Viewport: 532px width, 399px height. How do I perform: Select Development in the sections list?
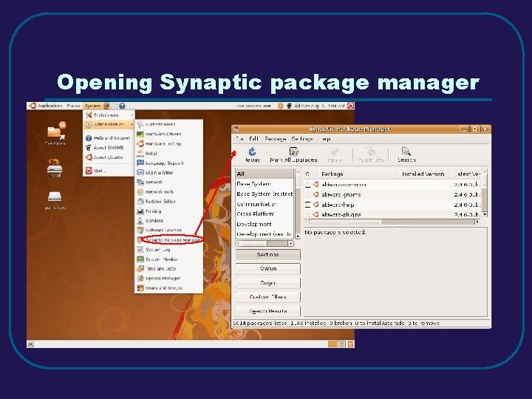point(265,225)
